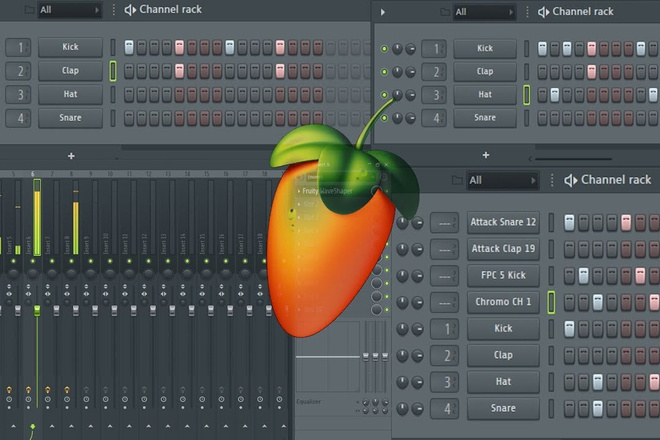Toggle green select LED beside Hat, top-right rack
Screen dimensions: 660x440
527,95
